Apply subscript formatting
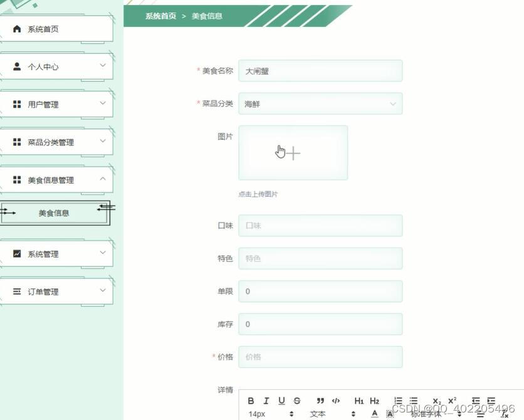This screenshot has height=420, width=524. [x=436, y=401]
